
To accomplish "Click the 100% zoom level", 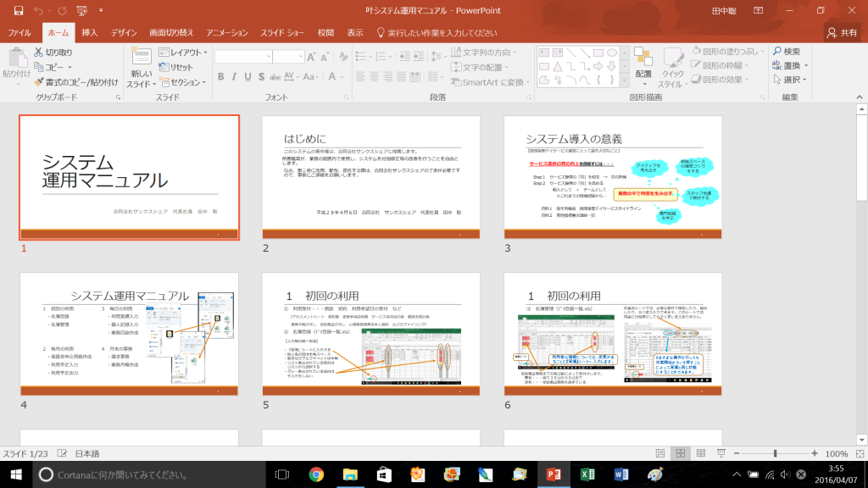I will click(x=836, y=454).
